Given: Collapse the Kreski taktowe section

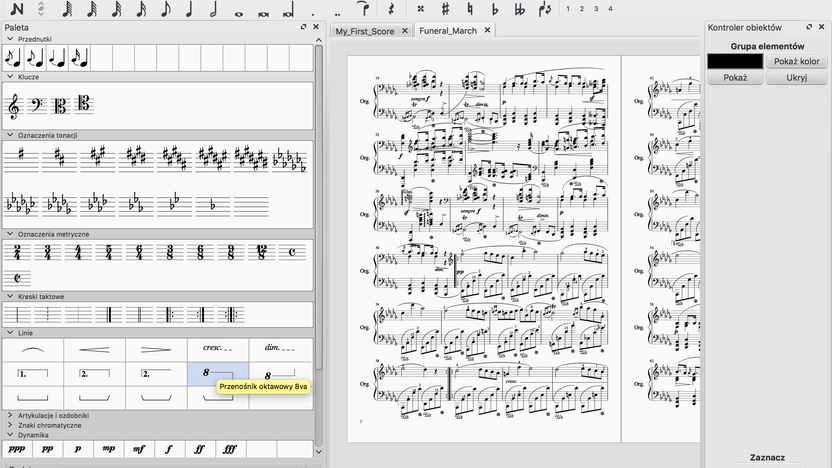Looking at the screenshot, I should tap(10, 296).
